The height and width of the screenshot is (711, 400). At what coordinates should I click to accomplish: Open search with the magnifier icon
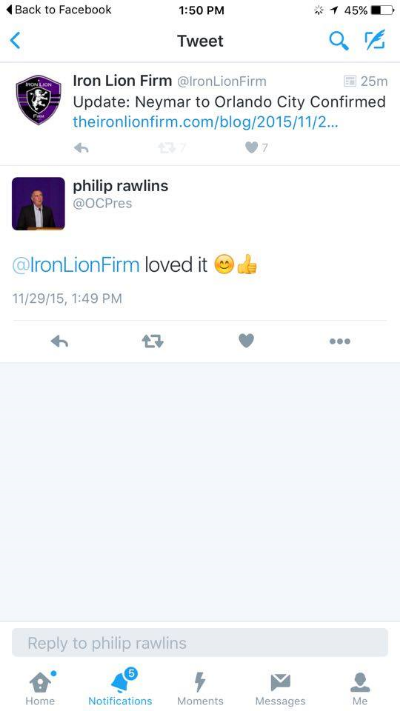338,41
